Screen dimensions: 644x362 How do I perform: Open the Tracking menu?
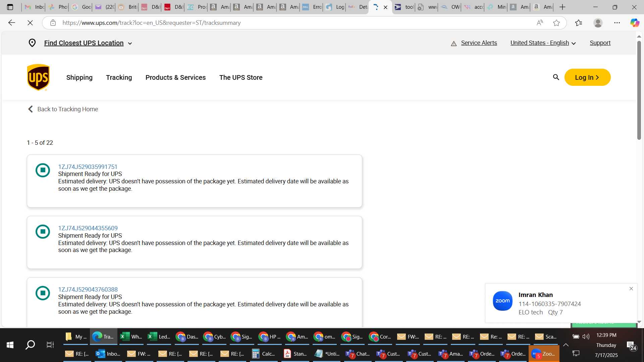119,77
